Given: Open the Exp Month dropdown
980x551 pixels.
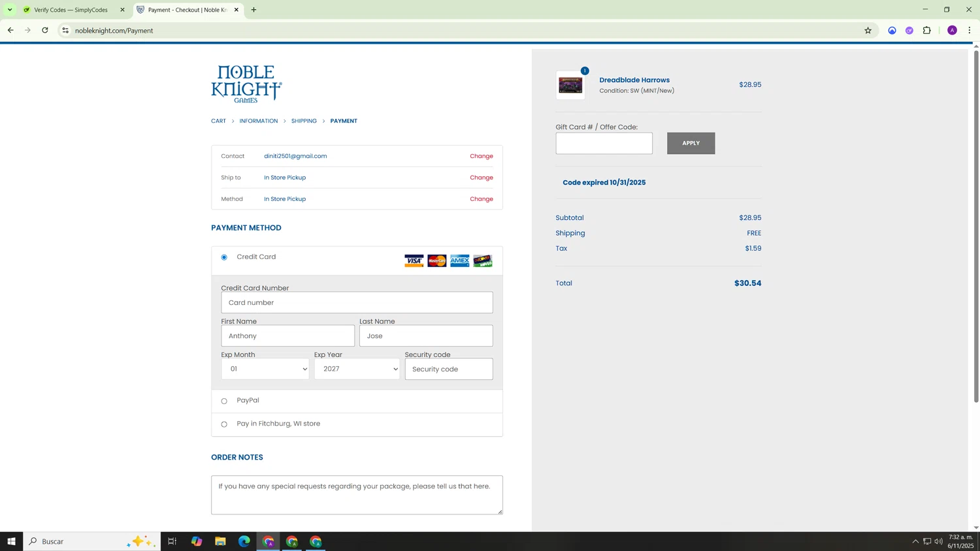Looking at the screenshot, I should (x=265, y=369).
